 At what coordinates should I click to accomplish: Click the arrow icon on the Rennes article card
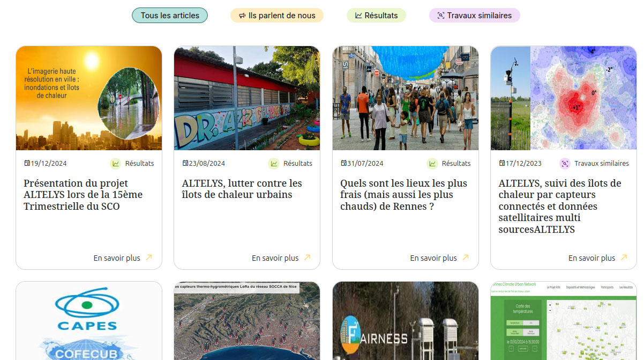(x=466, y=258)
